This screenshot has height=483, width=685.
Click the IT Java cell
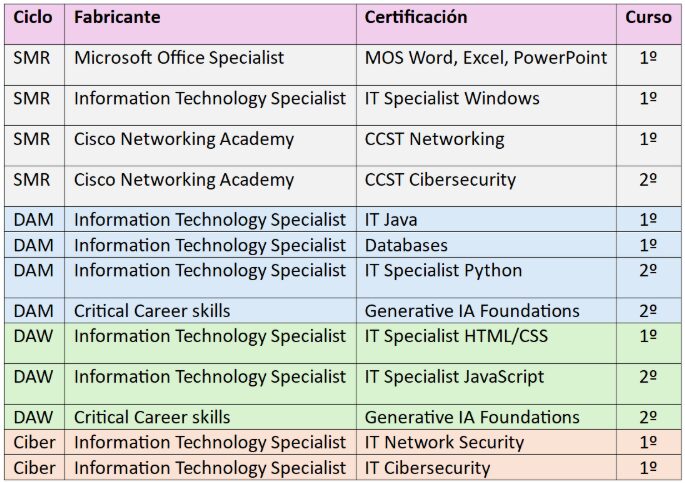click(486, 219)
